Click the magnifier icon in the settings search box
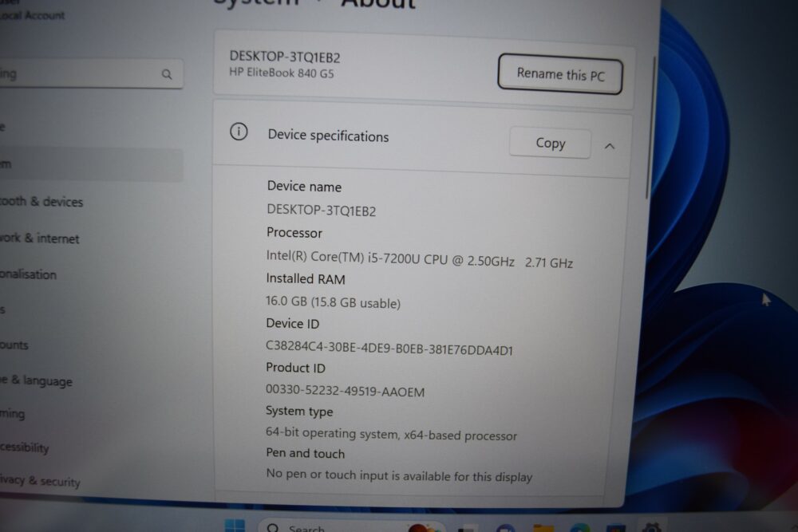This screenshot has width=798, height=532. click(x=167, y=74)
